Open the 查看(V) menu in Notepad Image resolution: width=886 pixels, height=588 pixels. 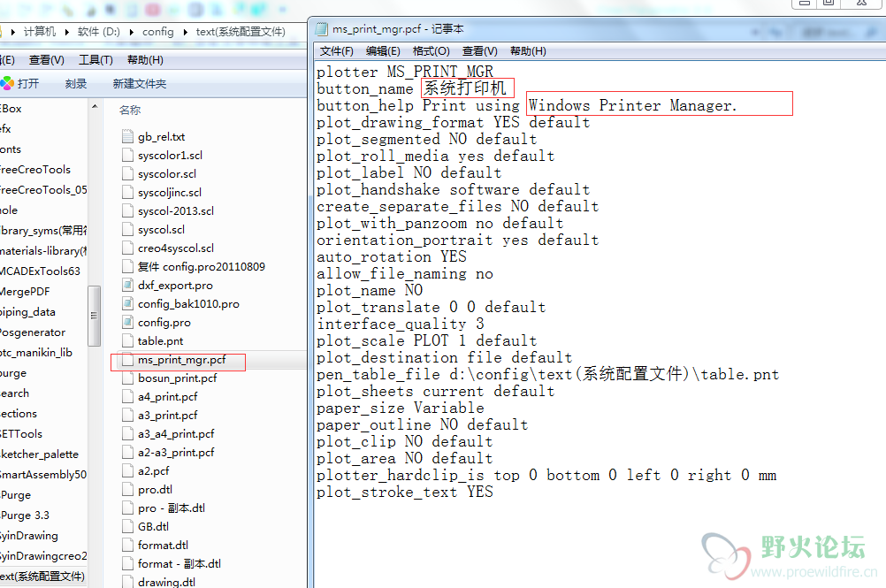pyautogui.click(x=480, y=51)
